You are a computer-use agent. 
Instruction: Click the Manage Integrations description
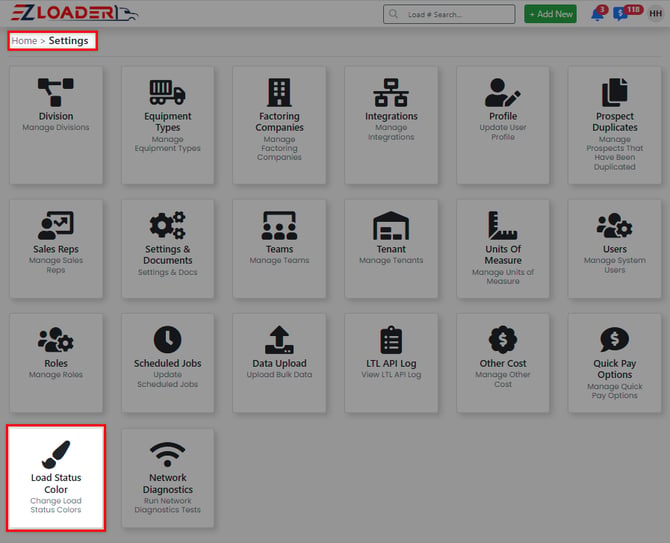point(391,132)
